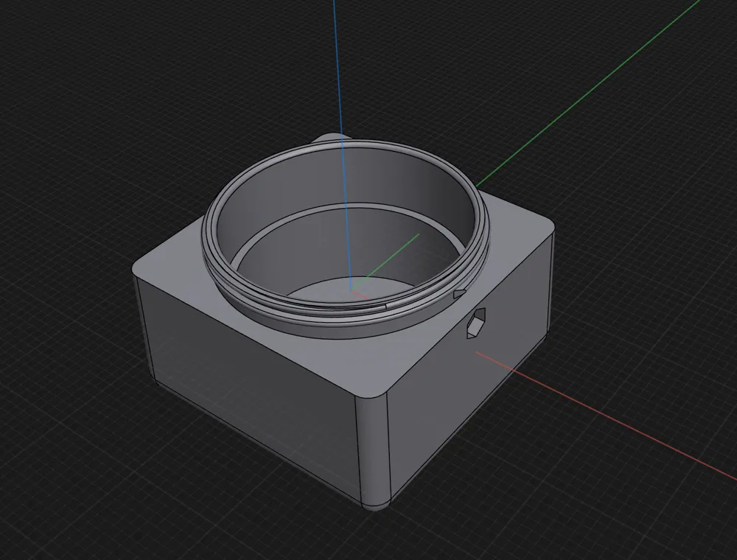Select the long green Y axis line
This screenshot has width=737, height=560.
(587, 94)
